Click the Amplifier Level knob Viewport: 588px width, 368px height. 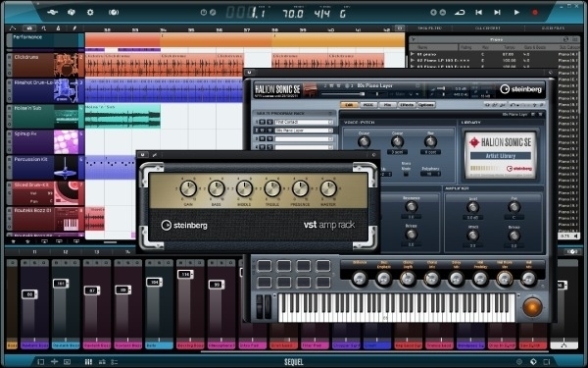tap(472, 207)
